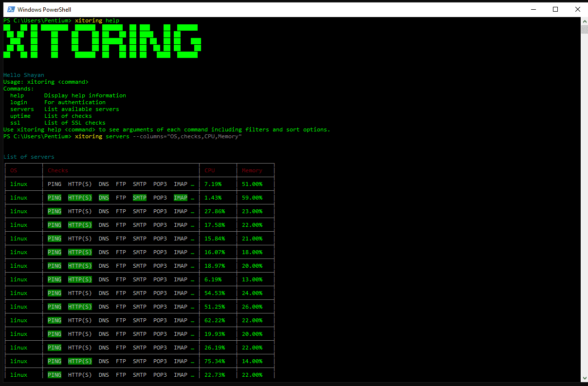Select the Windows PowerShell title bar label
The width and height of the screenshot is (588, 386).
(44, 9)
